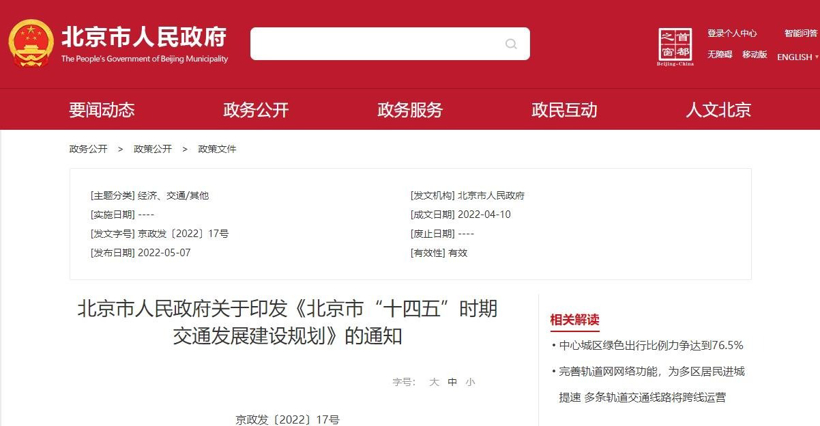The image size is (820, 426).
Task: Open the 人文北京 menu
Action: click(x=719, y=110)
